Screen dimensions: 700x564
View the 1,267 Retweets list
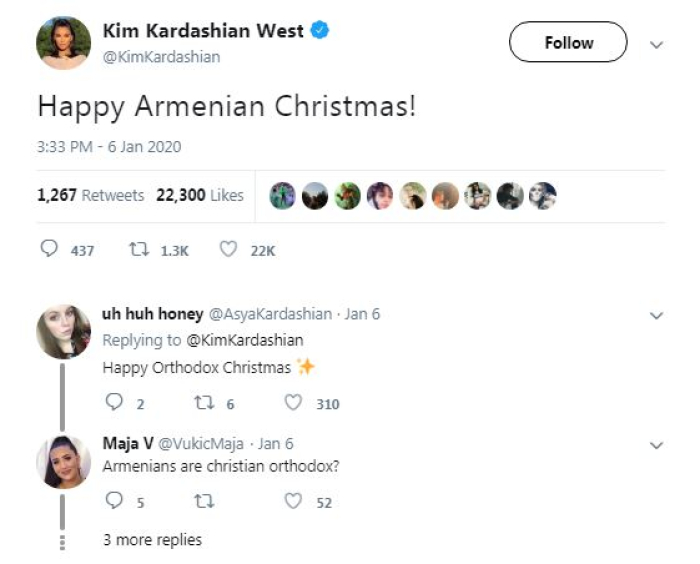(90, 195)
